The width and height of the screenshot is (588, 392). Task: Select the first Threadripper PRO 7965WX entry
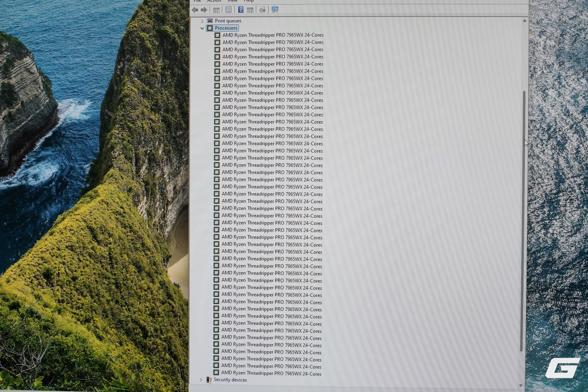click(x=273, y=35)
